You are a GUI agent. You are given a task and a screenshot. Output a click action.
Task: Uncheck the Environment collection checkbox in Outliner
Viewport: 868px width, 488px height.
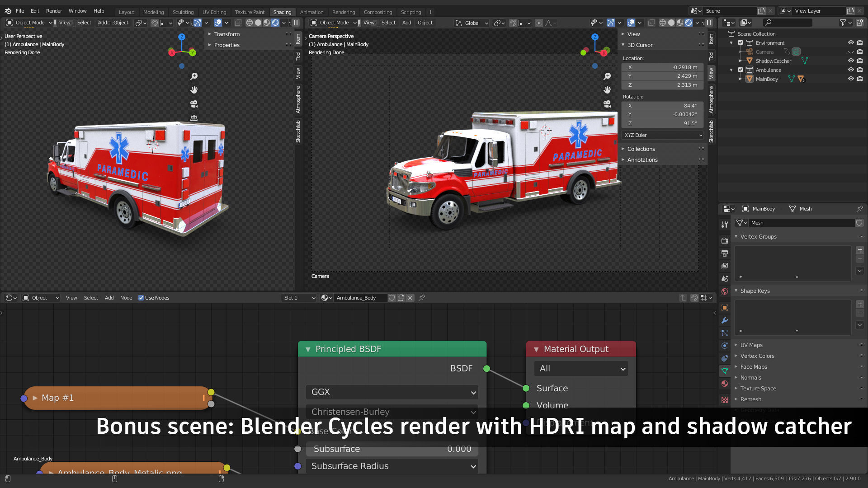click(x=741, y=43)
